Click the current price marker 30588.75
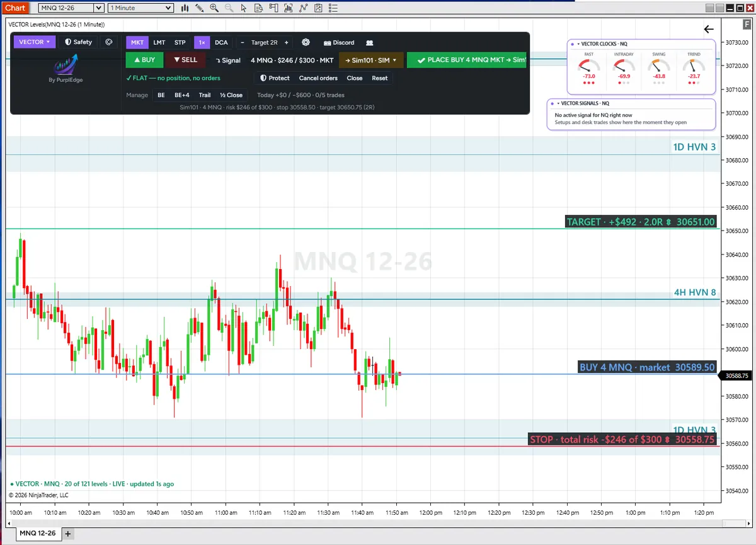This screenshot has width=756, height=545. pos(737,376)
